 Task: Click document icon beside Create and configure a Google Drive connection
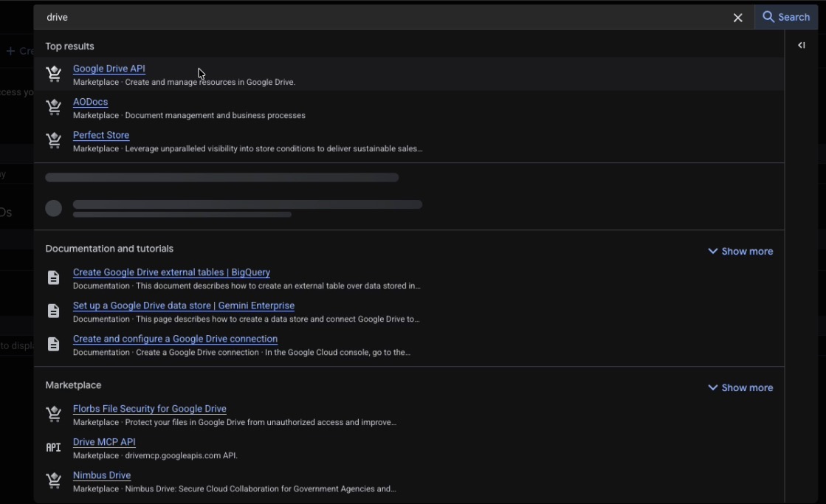coord(53,344)
